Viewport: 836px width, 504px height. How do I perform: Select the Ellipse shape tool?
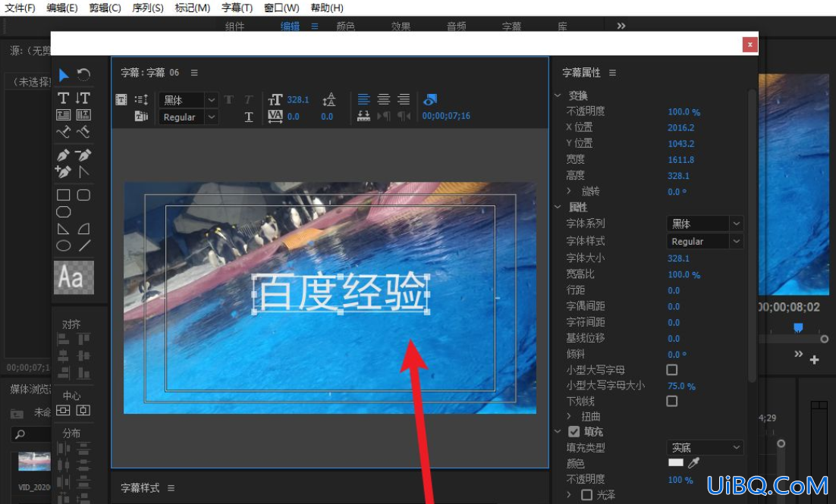(64, 246)
